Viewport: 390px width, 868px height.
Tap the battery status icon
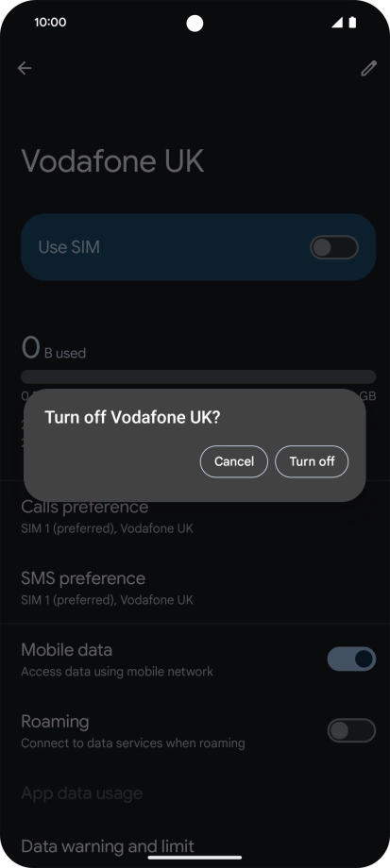pyautogui.click(x=352, y=22)
